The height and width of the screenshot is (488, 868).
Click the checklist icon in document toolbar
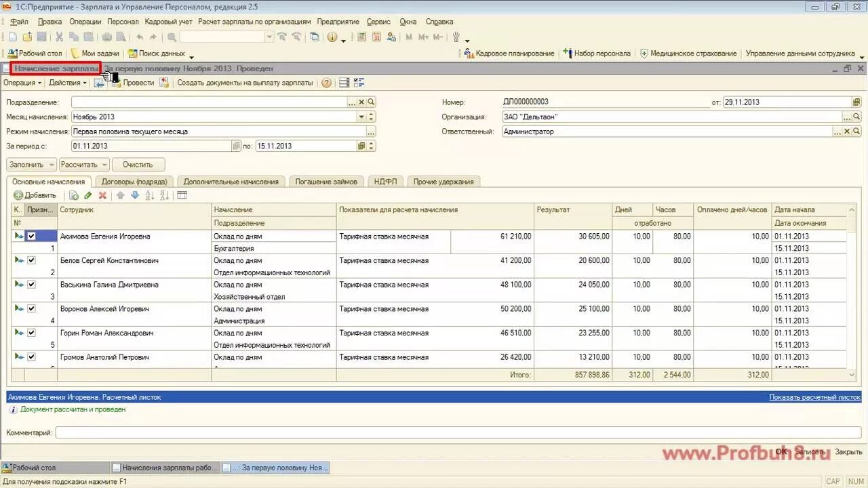[359, 83]
